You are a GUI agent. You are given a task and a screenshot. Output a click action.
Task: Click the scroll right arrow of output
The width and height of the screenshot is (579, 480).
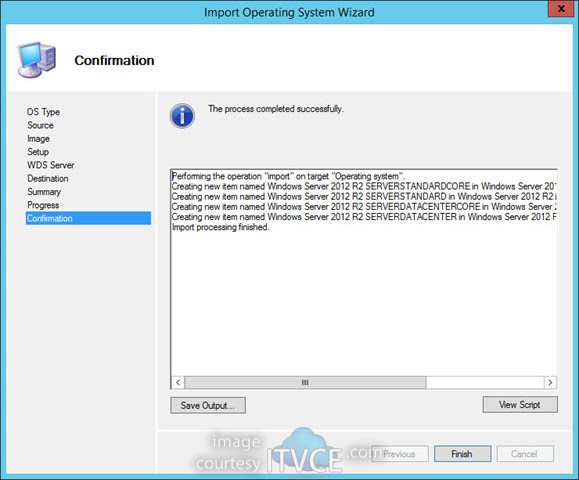[550, 382]
